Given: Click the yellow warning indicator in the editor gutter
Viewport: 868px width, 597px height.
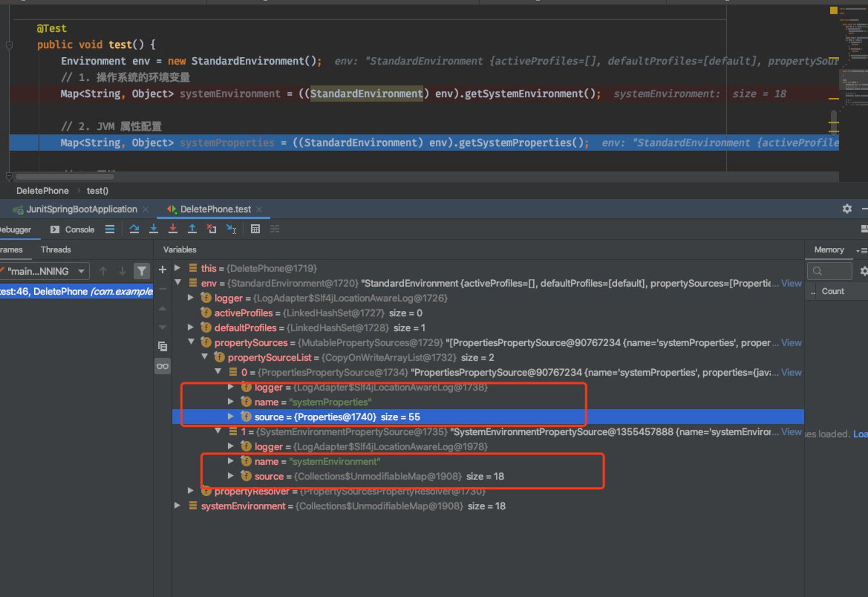Looking at the screenshot, I should coord(833,10).
